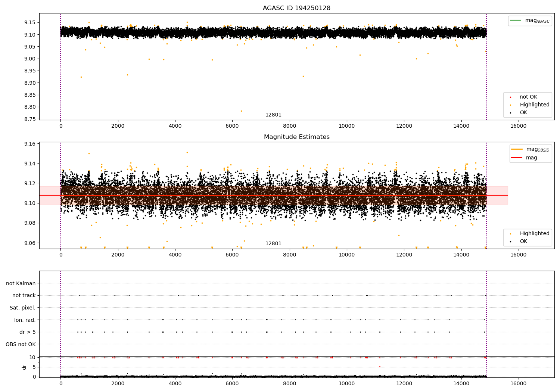560x392 pixels.
Task: Click the 8000 x-tick of middle plot
Action: click(289, 255)
